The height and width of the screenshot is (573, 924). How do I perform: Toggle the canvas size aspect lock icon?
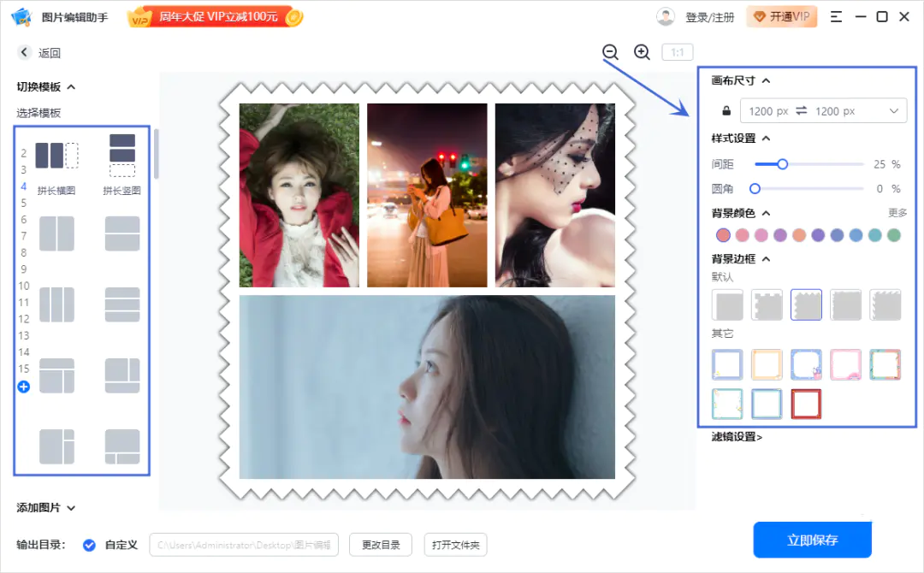(726, 111)
